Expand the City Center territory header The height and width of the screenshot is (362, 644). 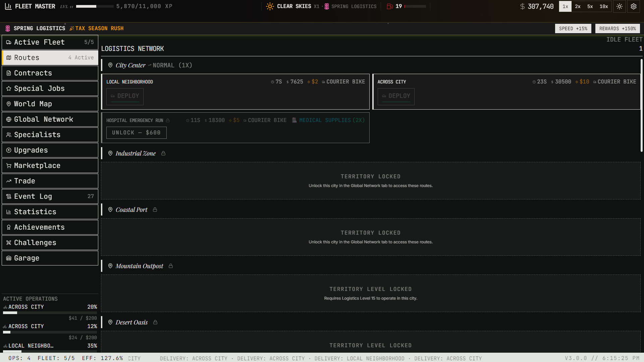point(130,65)
